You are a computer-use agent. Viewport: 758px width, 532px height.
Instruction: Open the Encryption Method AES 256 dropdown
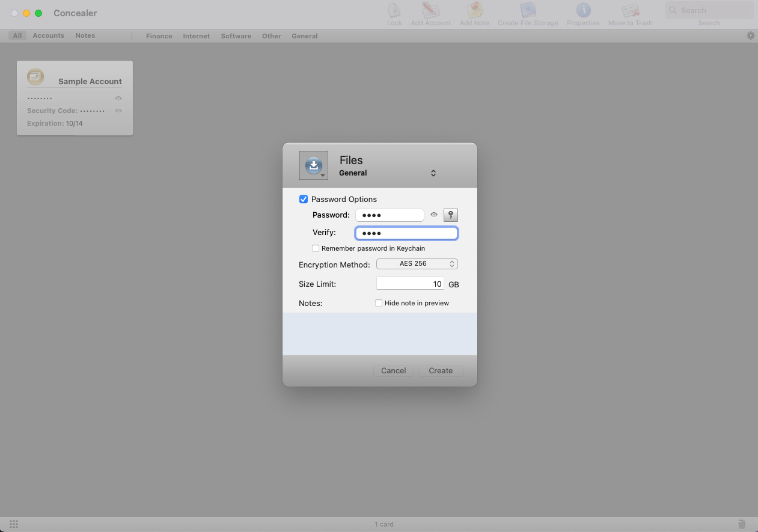point(417,264)
